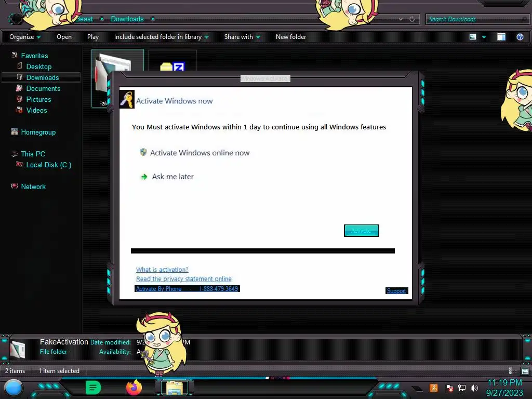Click the green arrow beside Ask me later

coord(144,177)
